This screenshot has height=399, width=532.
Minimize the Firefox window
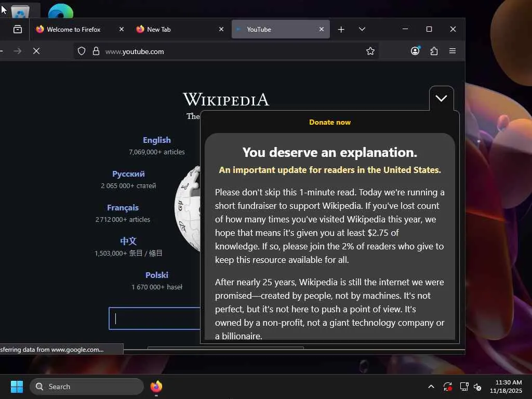tap(405, 29)
